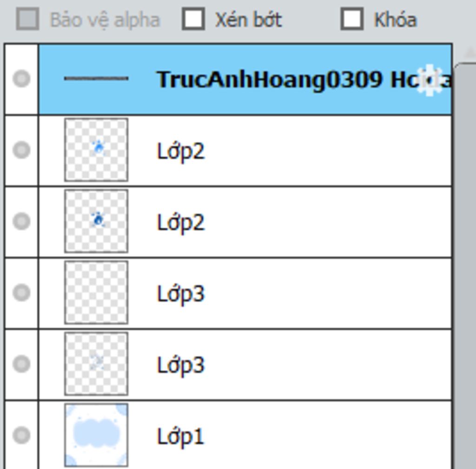The width and height of the screenshot is (476, 469).
Task: Toggle visibility of empty-thumbnail Lớp3 layer
Action: [21, 292]
